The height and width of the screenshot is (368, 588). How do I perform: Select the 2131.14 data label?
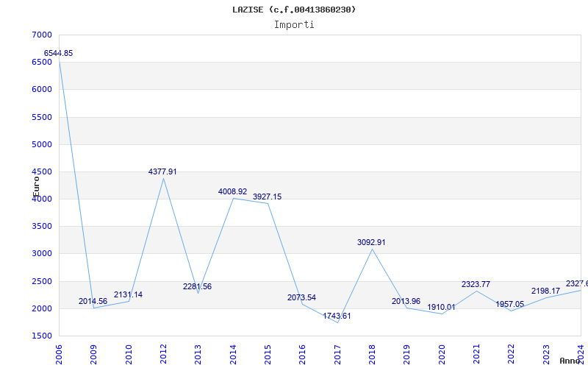(128, 295)
